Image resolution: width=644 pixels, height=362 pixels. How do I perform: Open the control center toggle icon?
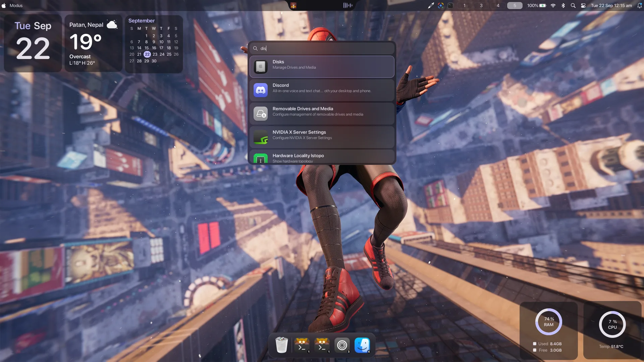583,5
